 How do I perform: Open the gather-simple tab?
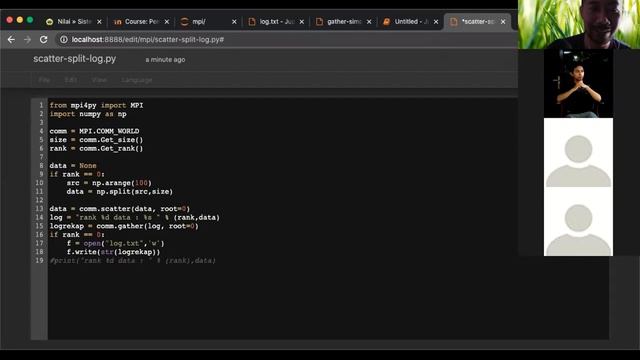(344, 22)
